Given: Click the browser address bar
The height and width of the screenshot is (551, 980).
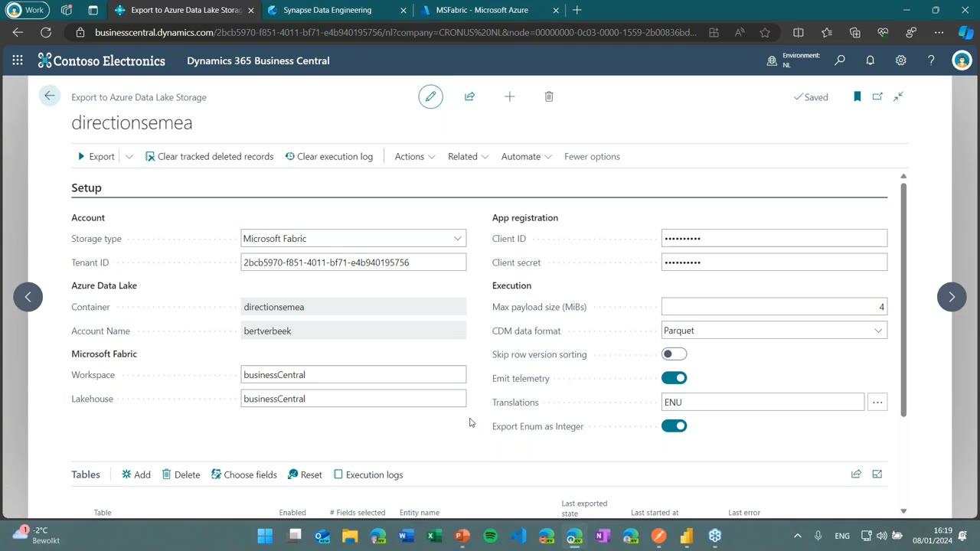Looking at the screenshot, I should pos(396,32).
